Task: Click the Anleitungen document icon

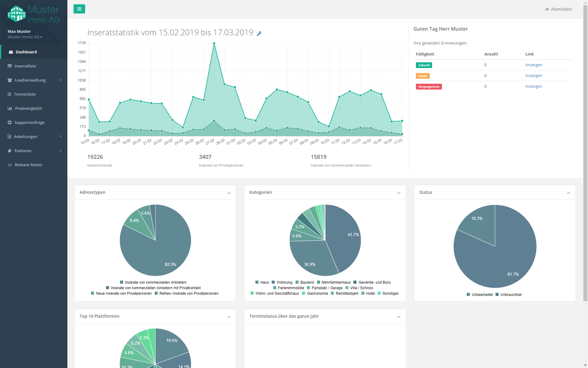Action: coord(9,137)
